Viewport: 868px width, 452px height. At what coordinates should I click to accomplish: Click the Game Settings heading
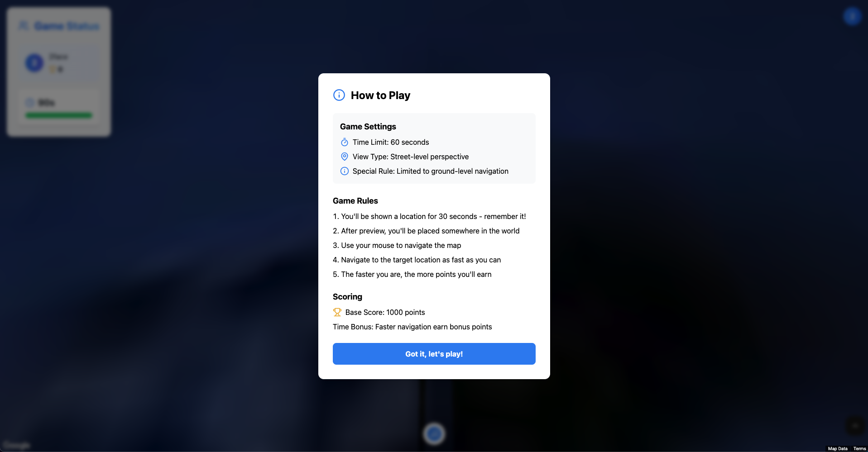tap(368, 127)
